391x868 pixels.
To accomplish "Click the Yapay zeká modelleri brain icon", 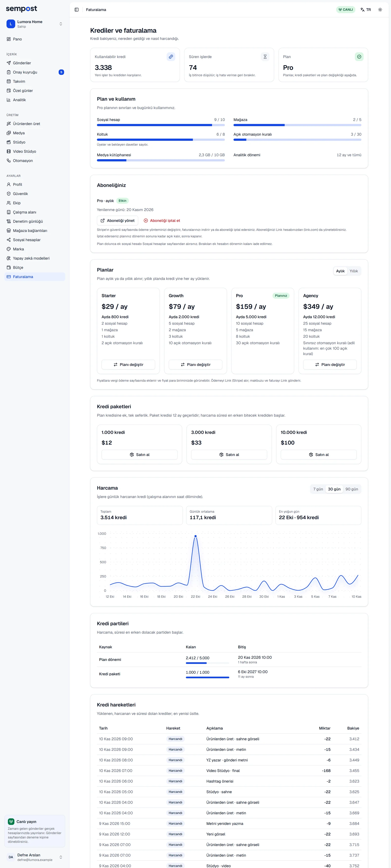I will [x=9, y=258].
